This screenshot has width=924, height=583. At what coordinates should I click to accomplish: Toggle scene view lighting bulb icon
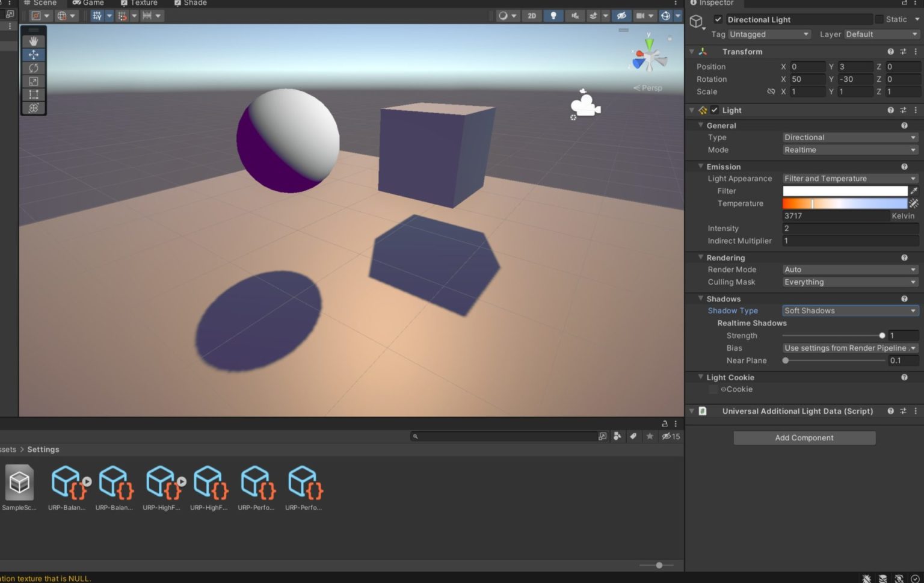tap(553, 16)
